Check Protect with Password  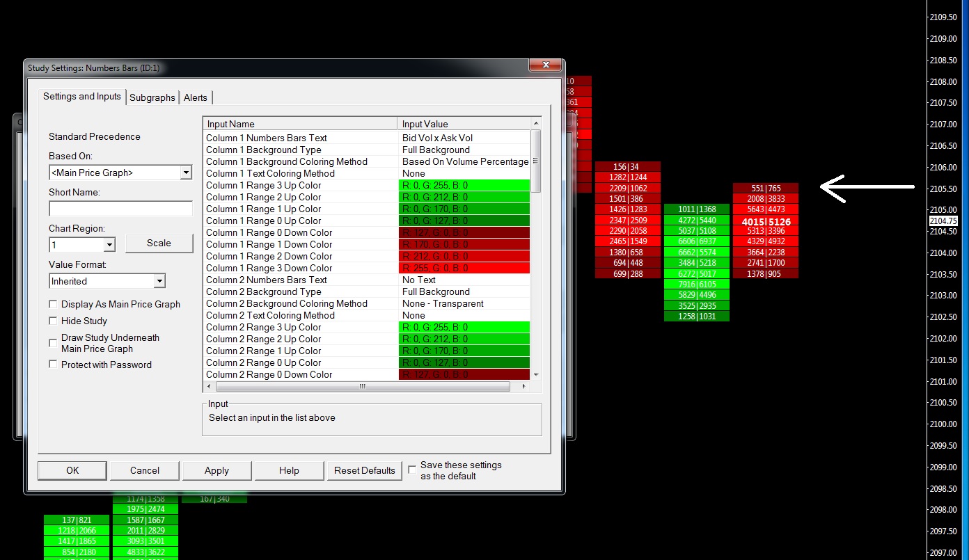coord(53,365)
